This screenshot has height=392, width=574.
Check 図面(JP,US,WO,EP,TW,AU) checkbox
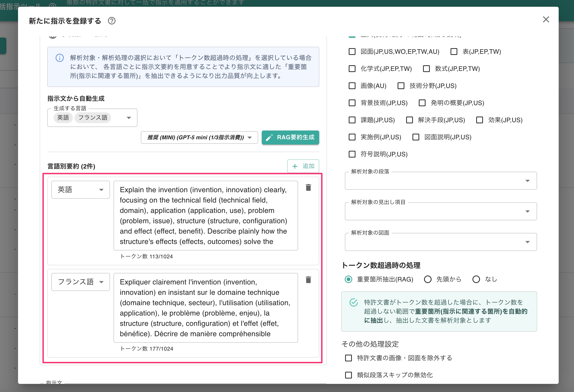pos(352,52)
